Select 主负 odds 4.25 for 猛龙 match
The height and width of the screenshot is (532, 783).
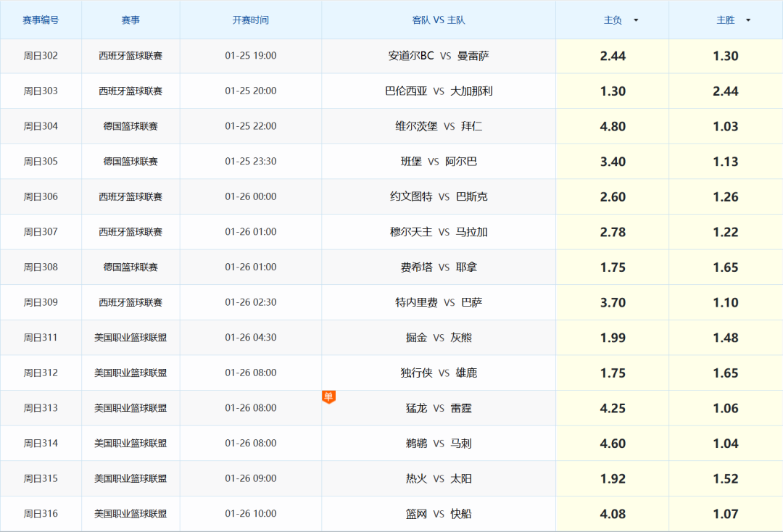(x=612, y=408)
